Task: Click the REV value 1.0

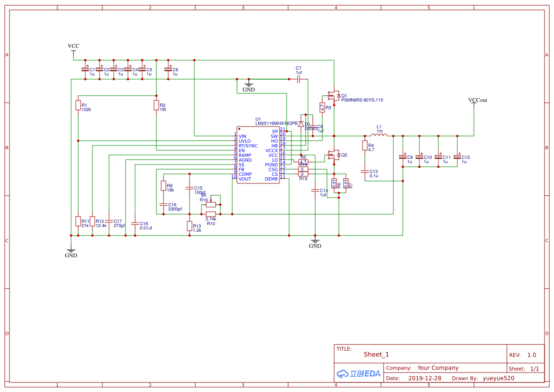Action: (532, 355)
